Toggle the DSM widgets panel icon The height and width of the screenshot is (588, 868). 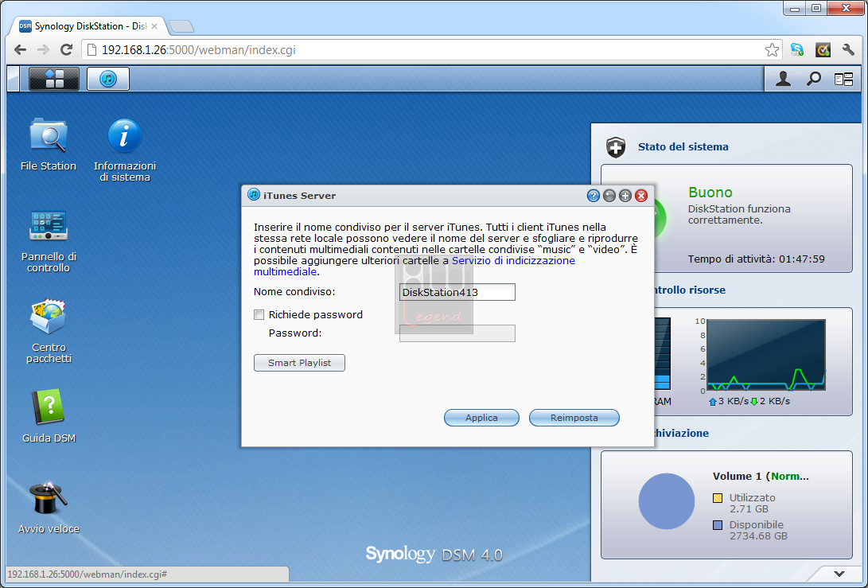point(843,80)
